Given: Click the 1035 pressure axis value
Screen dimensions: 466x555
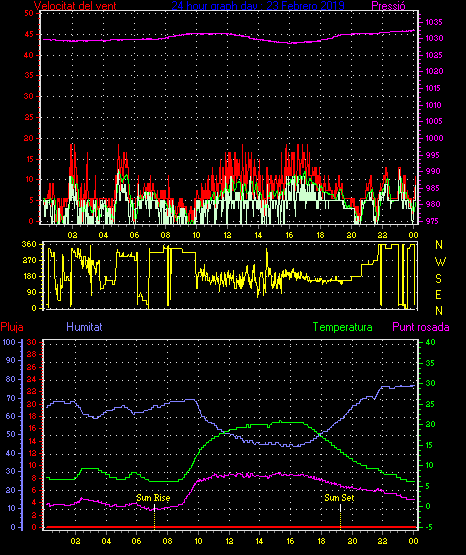Looking at the screenshot, I should pos(433,22).
